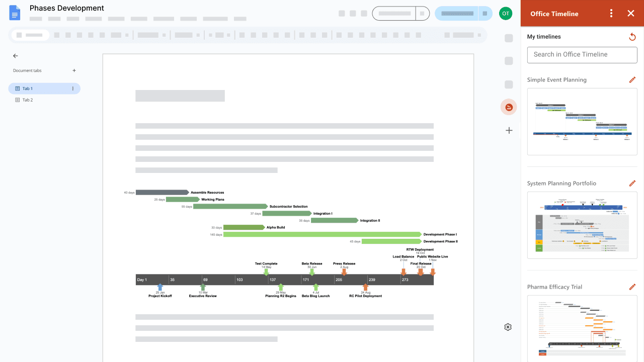
Task: Click the Project Kickoff milestone marker
Action: (x=160, y=287)
